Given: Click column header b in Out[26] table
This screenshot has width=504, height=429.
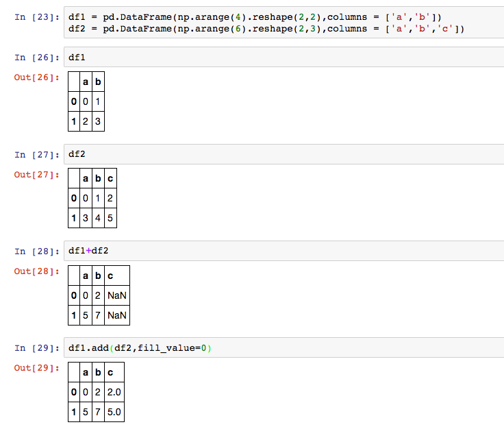Looking at the screenshot, I should [x=98, y=82].
